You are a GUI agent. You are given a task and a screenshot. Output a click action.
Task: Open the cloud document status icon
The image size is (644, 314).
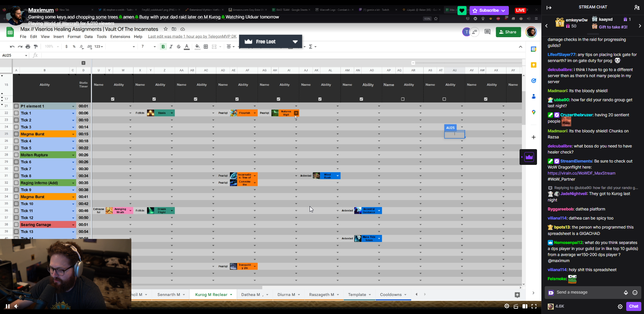(182, 29)
